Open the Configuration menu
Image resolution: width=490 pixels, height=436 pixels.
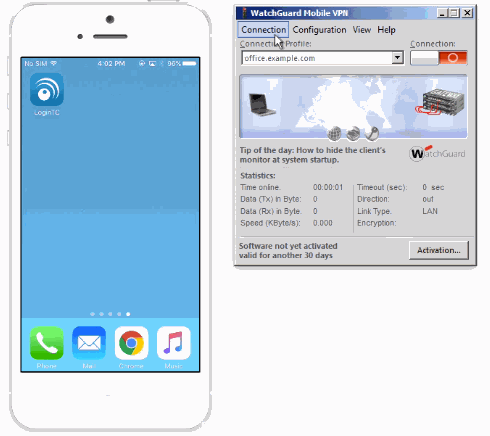tap(319, 30)
